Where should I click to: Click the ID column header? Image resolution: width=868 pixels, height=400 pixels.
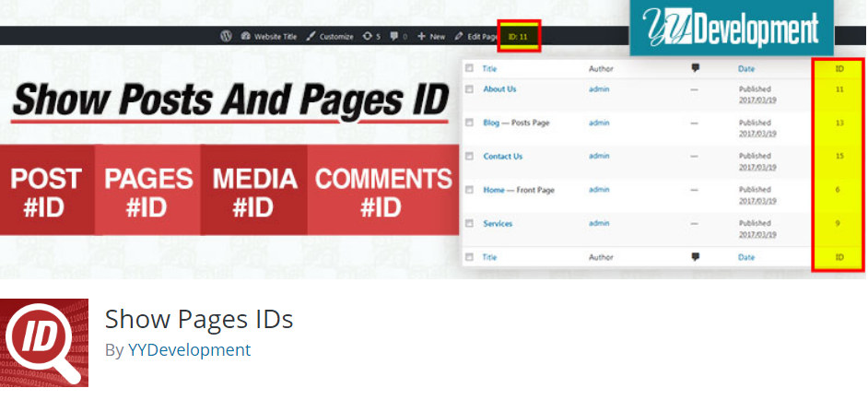coord(839,69)
